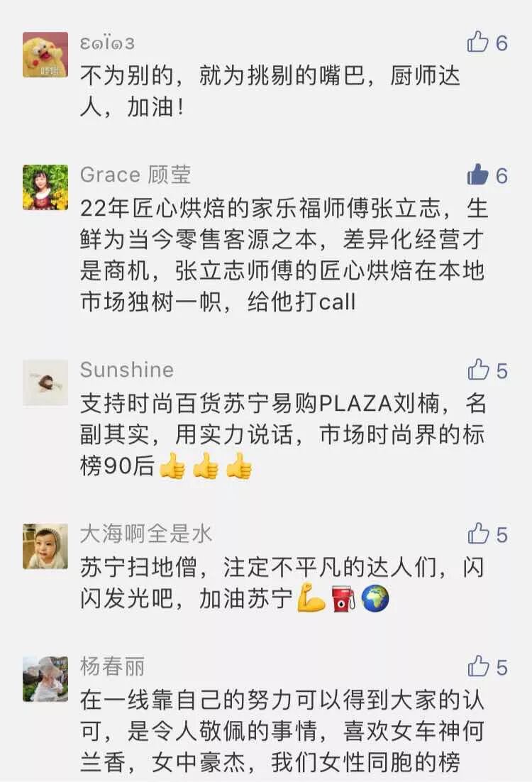
Task: Open the baby avatar of 大海啊全是水
Action: 45,546
